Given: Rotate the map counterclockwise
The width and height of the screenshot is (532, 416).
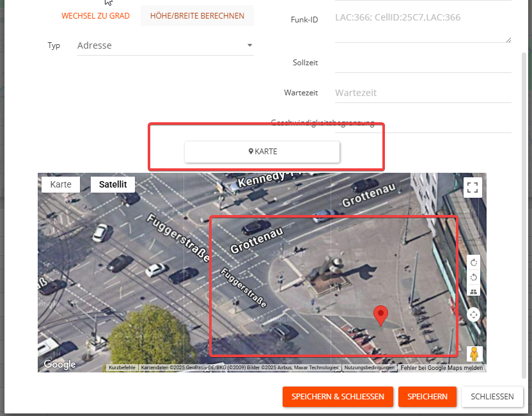Looking at the screenshot, I should tap(474, 277).
